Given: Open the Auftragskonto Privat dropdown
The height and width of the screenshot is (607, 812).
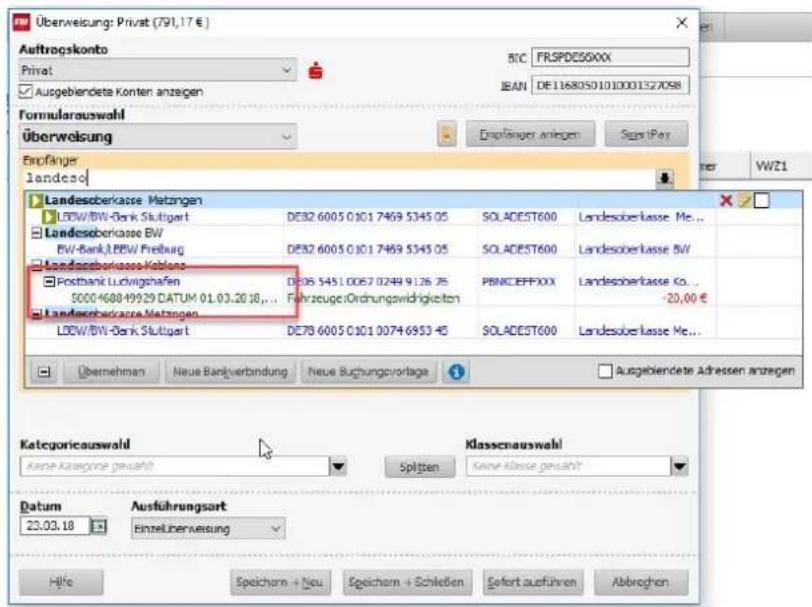Looking at the screenshot, I should (x=158, y=70).
